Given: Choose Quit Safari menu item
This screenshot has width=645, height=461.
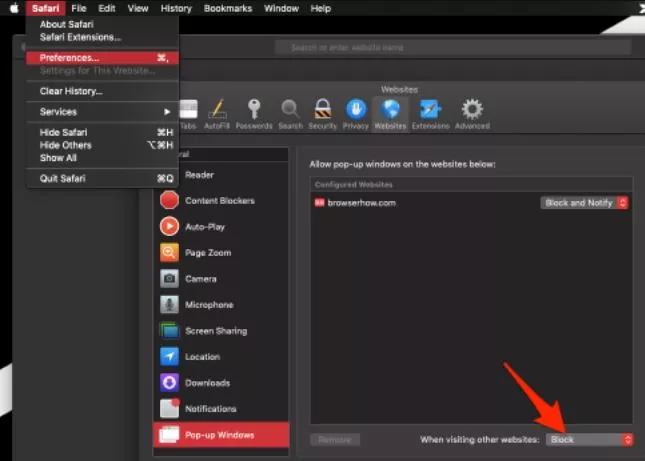Looking at the screenshot, I should 102,178.
